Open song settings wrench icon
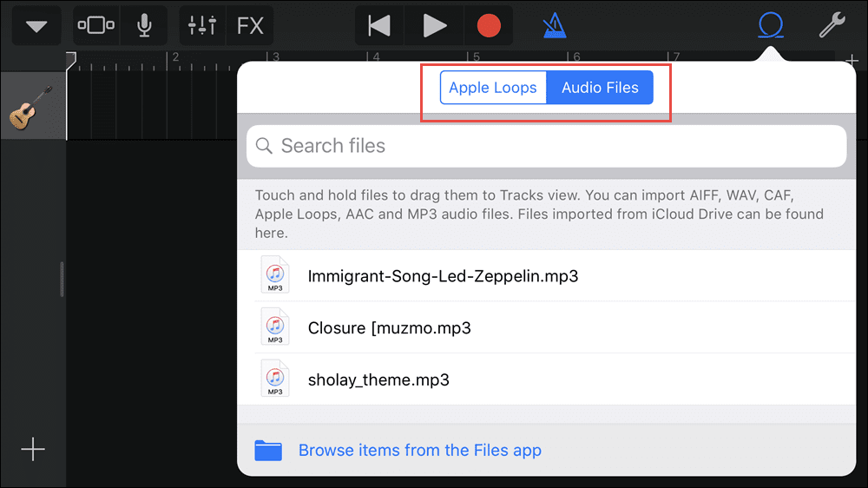Screen dimensions: 868x488 [832, 25]
